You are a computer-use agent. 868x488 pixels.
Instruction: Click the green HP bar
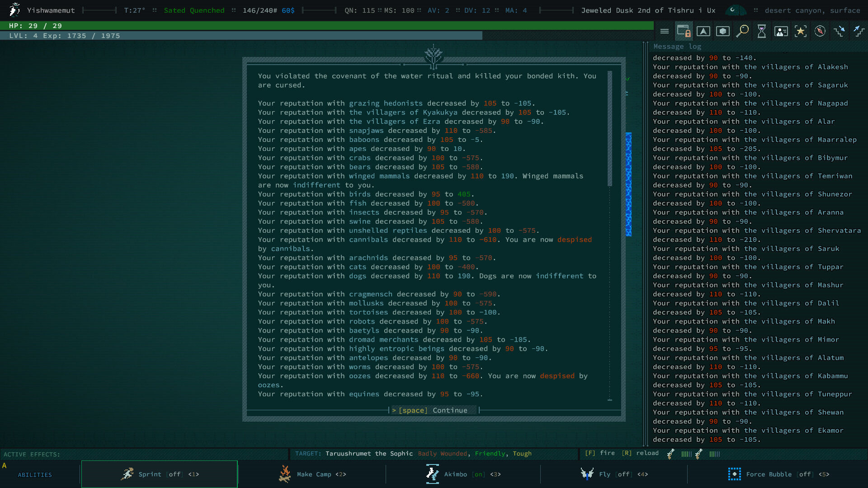point(326,26)
